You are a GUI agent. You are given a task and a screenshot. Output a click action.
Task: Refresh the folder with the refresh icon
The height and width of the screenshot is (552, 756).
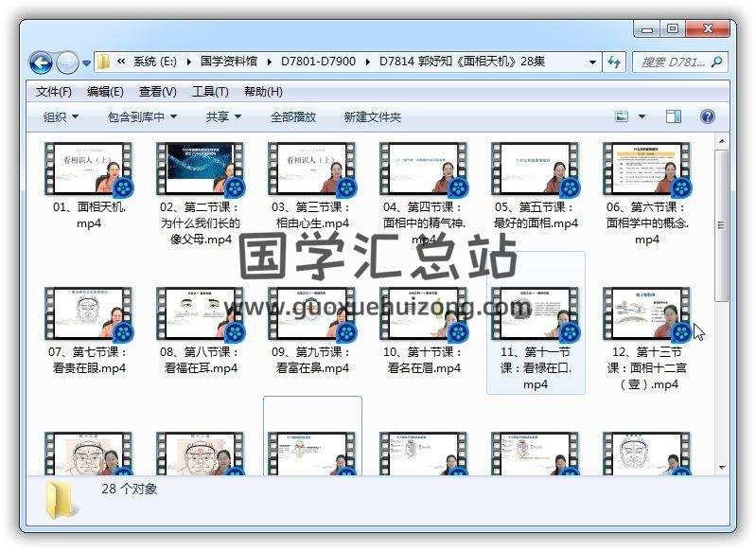coord(614,62)
